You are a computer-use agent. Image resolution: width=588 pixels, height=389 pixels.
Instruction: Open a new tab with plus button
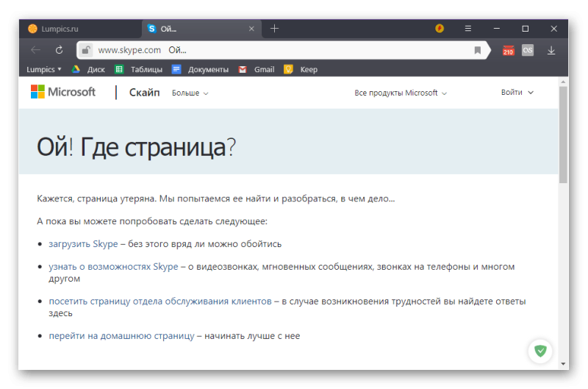click(x=274, y=29)
